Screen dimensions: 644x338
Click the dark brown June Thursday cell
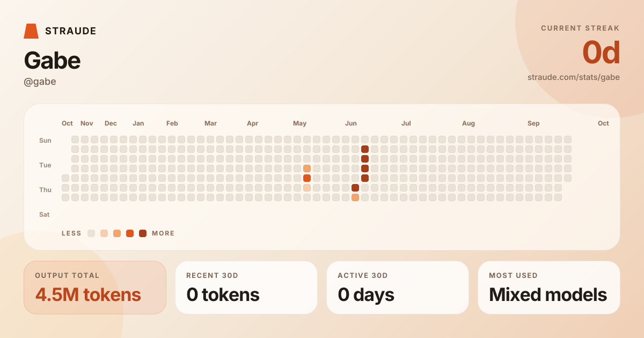coord(355,188)
